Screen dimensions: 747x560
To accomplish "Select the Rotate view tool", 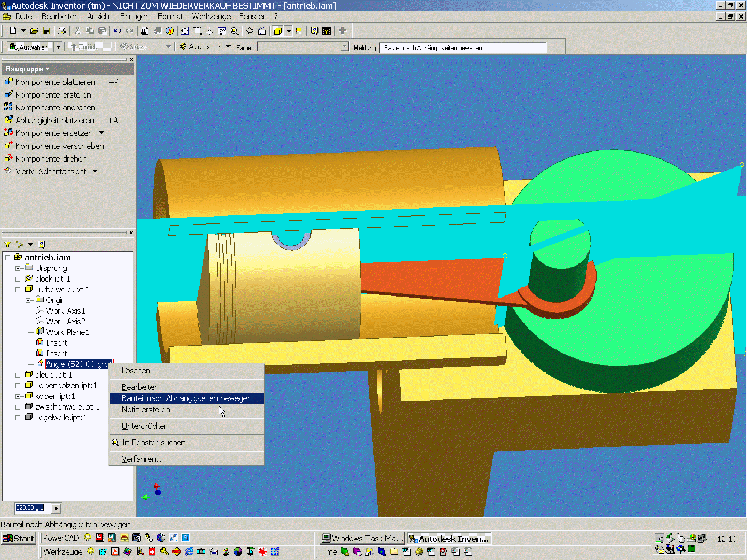I will pyautogui.click(x=250, y=31).
